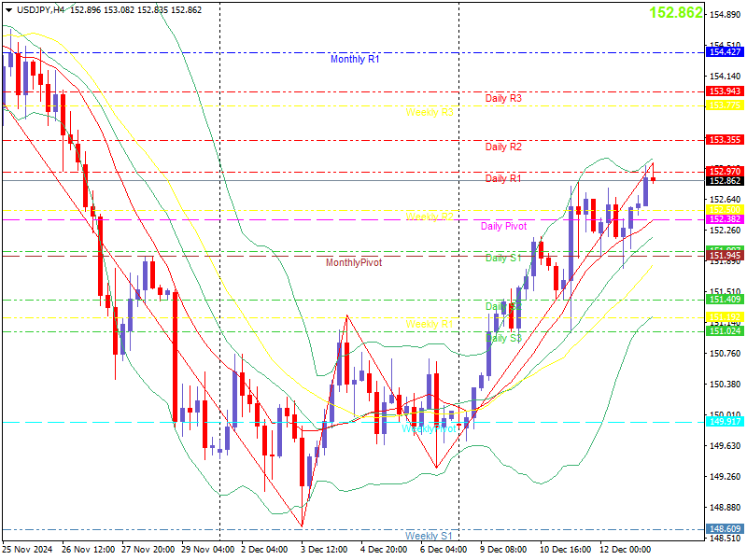Select the Daily R3 label
The width and height of the screenshot is (747, 560).
pos(503,98)
